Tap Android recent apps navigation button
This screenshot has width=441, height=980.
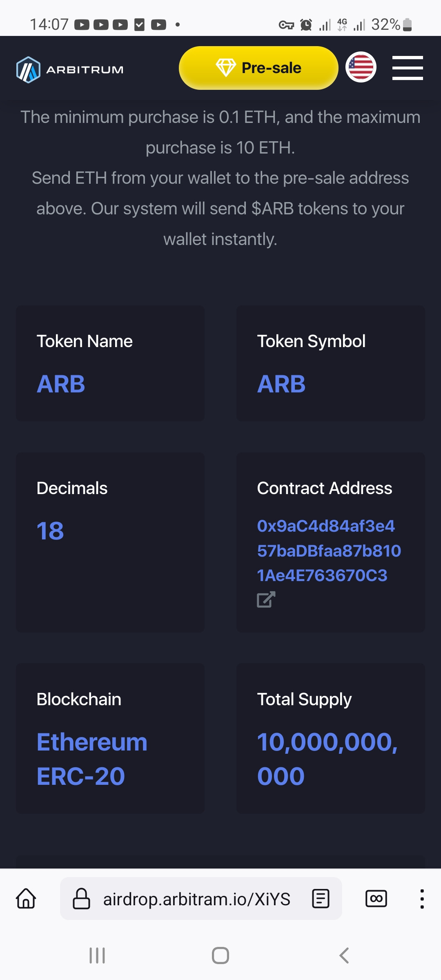click(97, 955)
